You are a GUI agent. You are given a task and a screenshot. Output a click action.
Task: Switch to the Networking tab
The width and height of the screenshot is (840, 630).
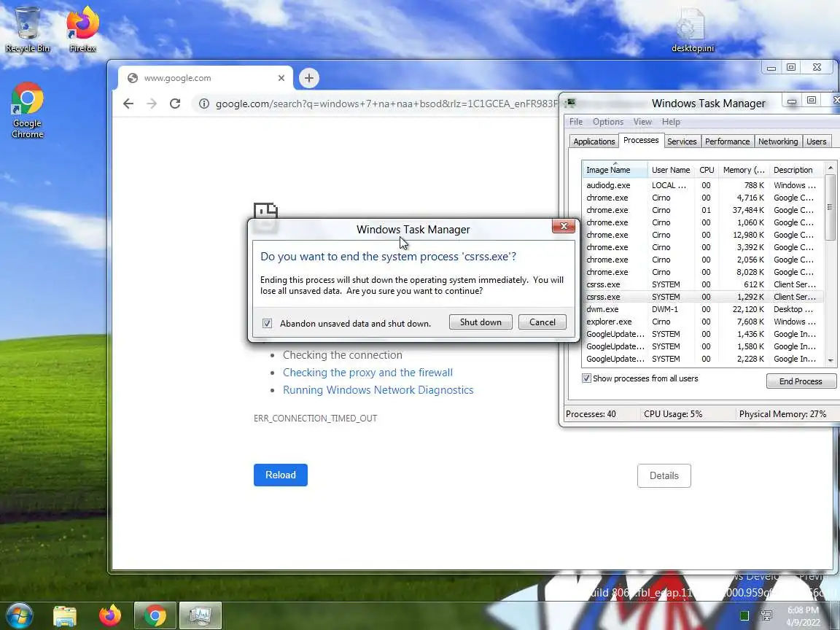click(x=778, y=141)
